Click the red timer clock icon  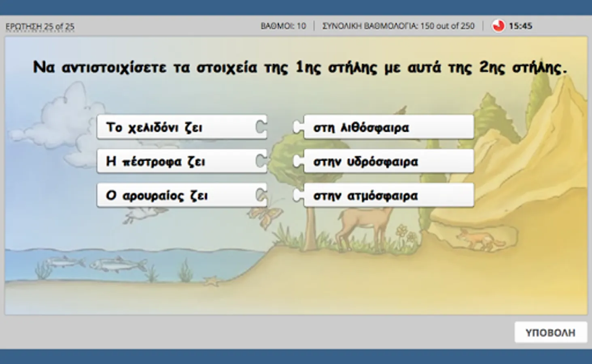pos(498,26)
